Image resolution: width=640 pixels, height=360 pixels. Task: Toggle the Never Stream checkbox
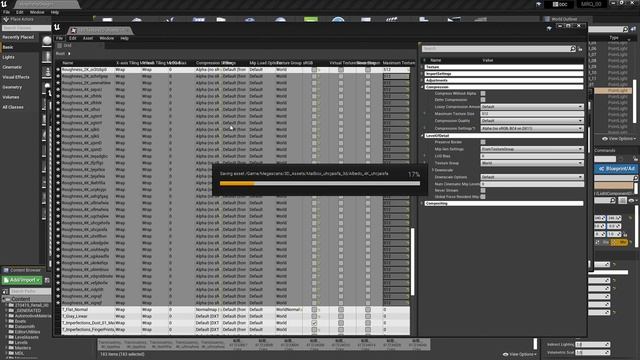pyautogui.click(x=483, y=190)
